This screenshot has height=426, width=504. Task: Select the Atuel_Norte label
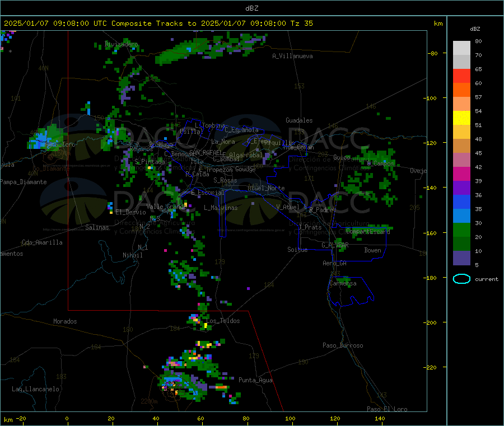266,188
